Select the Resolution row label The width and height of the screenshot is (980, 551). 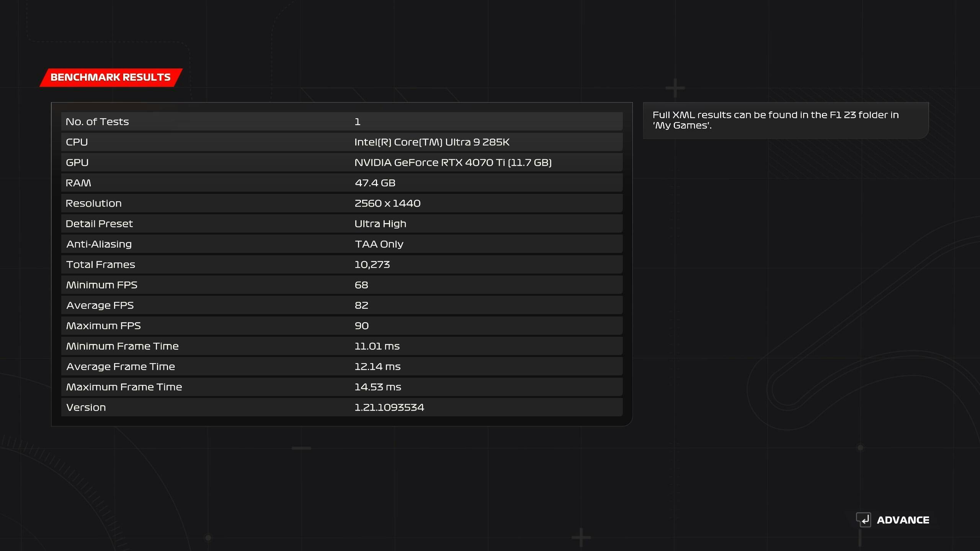pyautogui.click(x=94, y=203)
